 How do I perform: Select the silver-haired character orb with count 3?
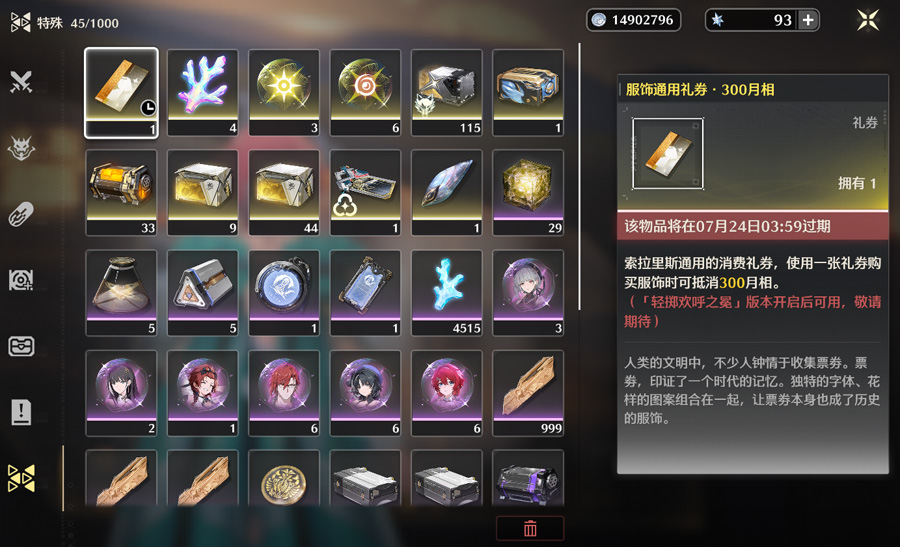528,293
